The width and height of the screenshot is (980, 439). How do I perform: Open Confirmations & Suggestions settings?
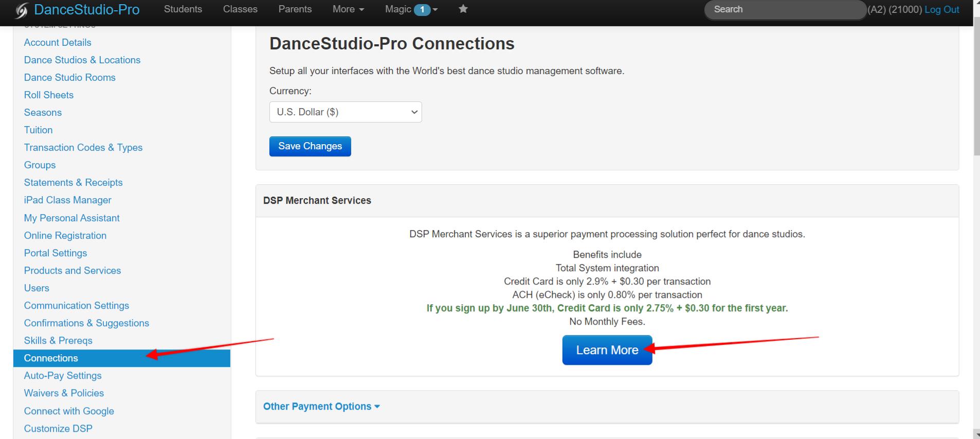coord(86,323)
